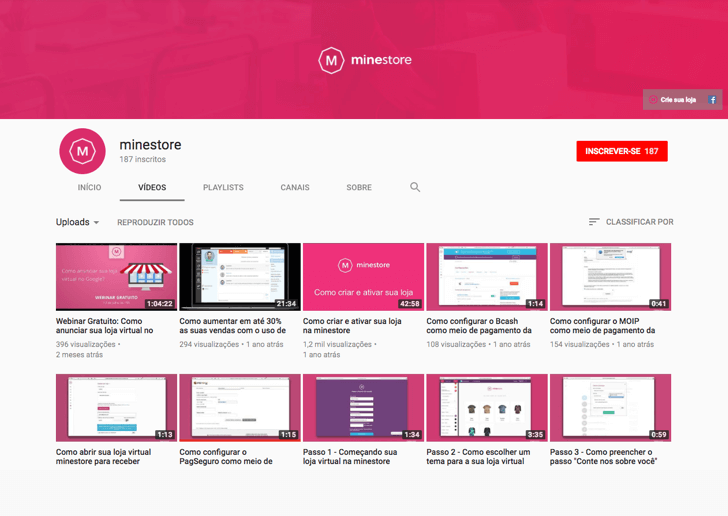Open the PagSeguro video thumbnail 1:15
728x516 pixels.
tap(240, 408)
